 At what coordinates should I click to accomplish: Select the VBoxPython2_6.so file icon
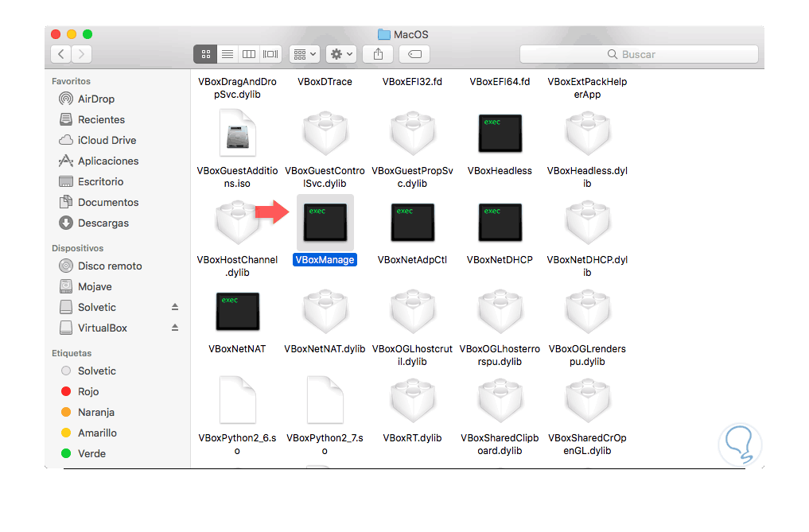click(237, 400)
